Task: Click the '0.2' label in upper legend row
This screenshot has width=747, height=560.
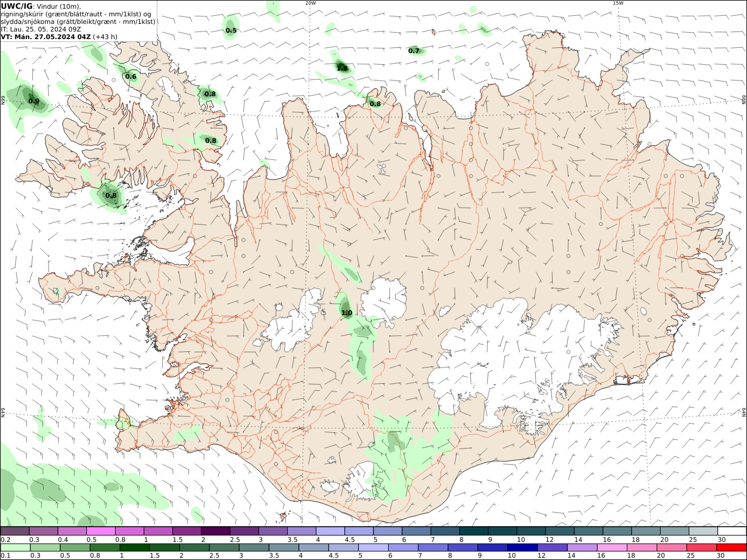Action: tap(5, 540)
